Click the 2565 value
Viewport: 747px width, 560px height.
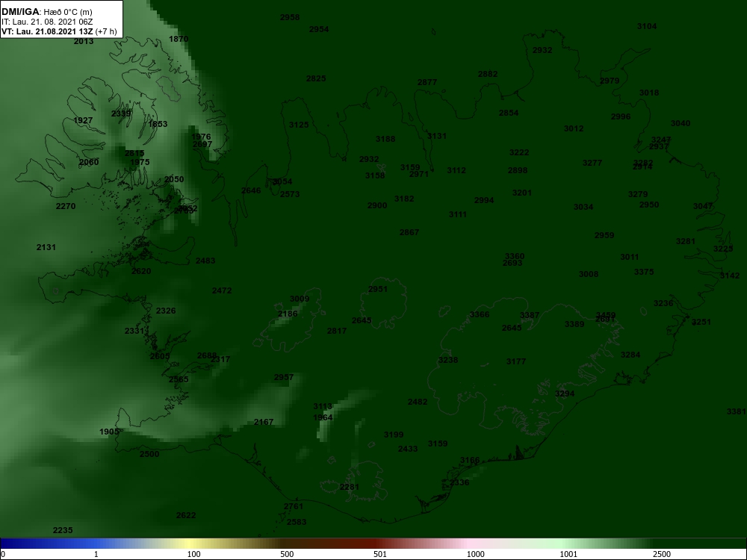pos(179,379)
